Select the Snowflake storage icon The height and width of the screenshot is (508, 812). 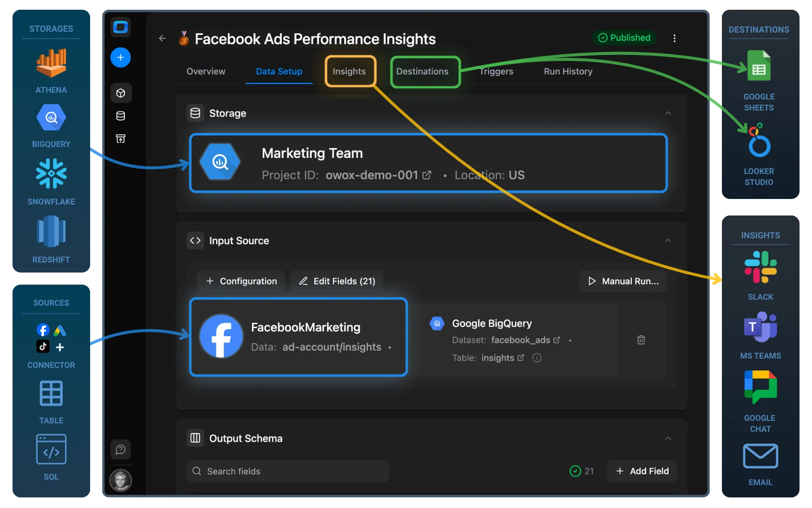click(x=51, y=174)
